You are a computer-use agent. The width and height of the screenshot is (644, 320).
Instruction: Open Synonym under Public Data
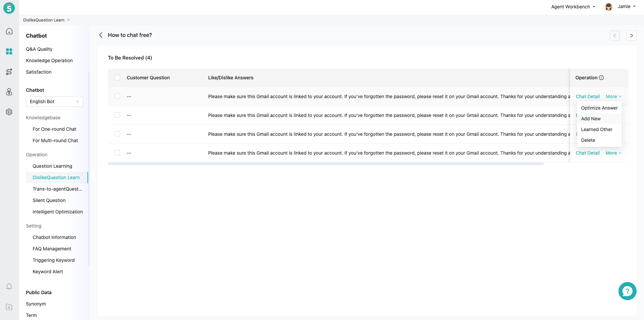(36, 304)
